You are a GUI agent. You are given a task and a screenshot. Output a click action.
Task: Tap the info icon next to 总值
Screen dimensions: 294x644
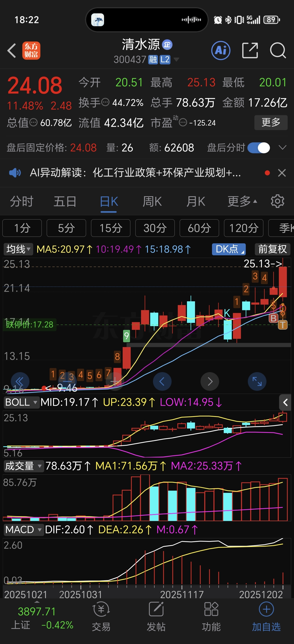pos(34,123)
